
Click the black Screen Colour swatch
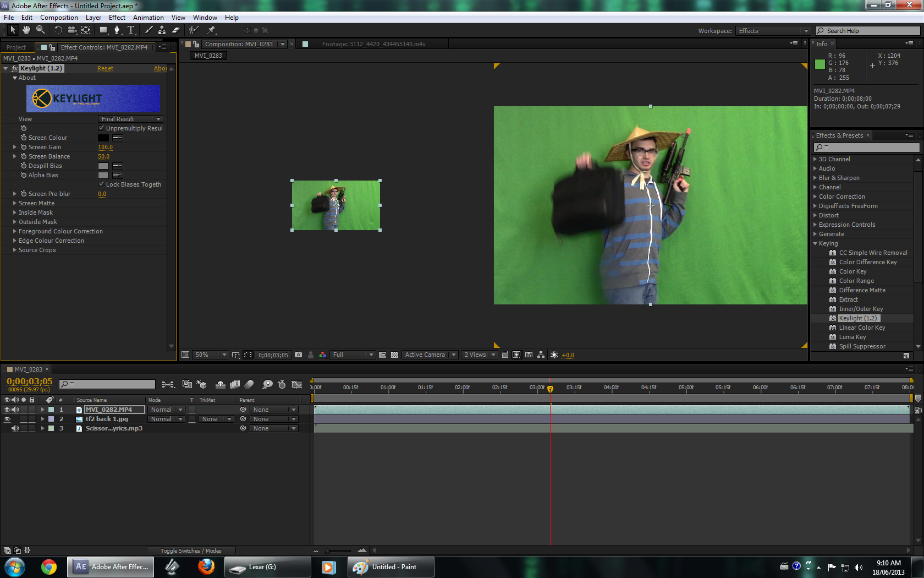(x=103, y=138)
